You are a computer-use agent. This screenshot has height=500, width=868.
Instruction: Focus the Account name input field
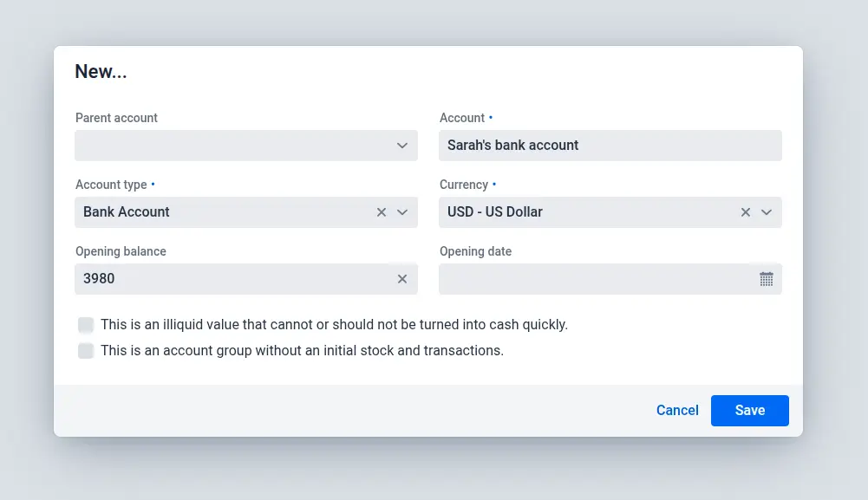coord(610,146)
